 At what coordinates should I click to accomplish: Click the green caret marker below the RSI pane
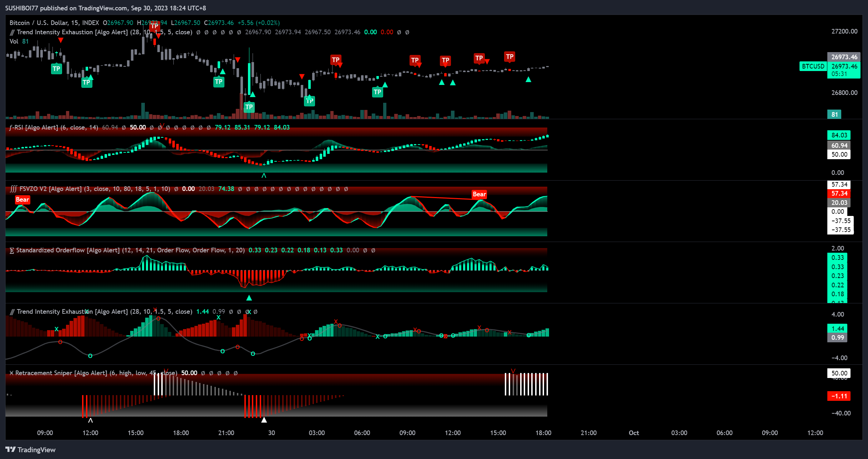264,176
